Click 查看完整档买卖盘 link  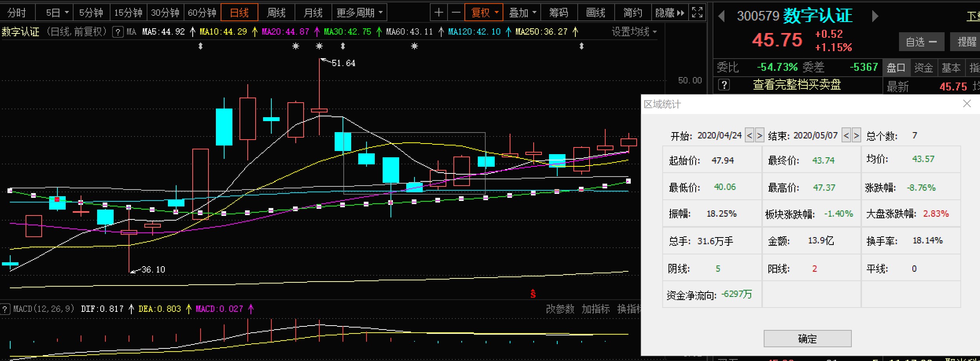click(797, 85)
